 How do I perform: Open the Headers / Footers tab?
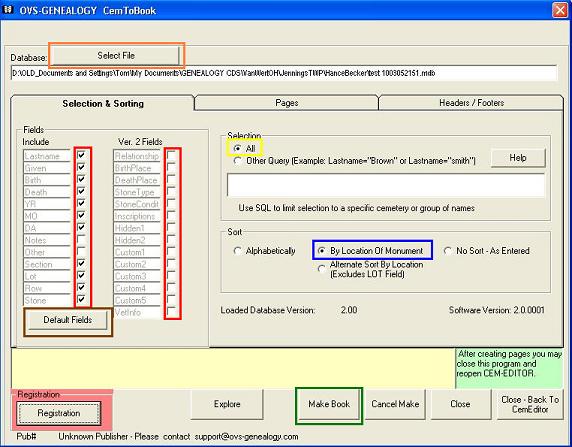click(x=471, y=103)
